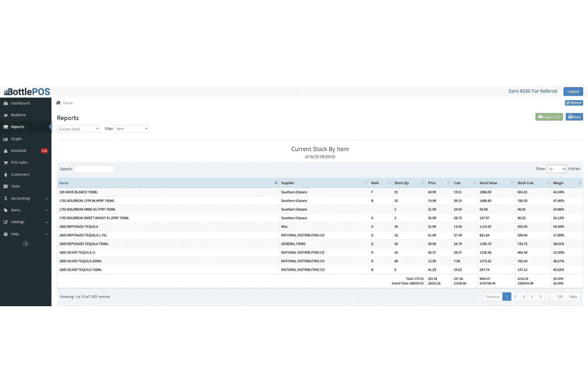Go to Home via the house icon

(x=58, y=103)
